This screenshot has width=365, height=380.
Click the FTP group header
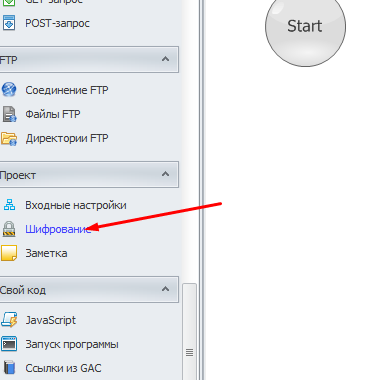(x=89, y=60)
